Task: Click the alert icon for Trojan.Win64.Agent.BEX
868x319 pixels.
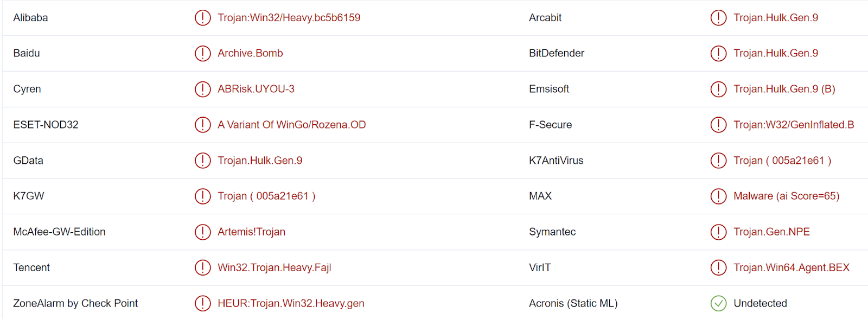Action: (718, 267)
